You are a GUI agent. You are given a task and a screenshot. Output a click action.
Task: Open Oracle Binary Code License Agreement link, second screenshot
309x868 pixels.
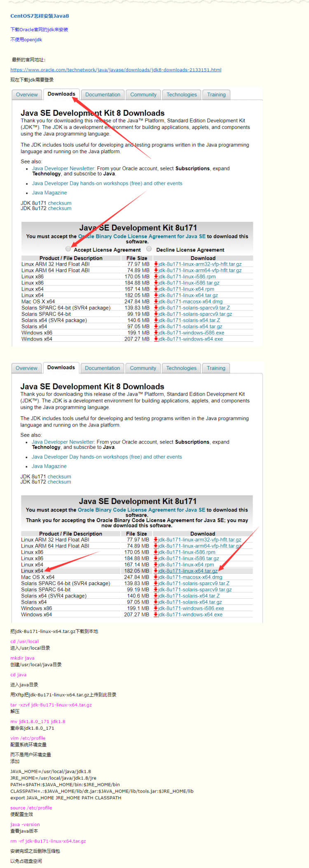pyautogui.click(x=141, y=510)
